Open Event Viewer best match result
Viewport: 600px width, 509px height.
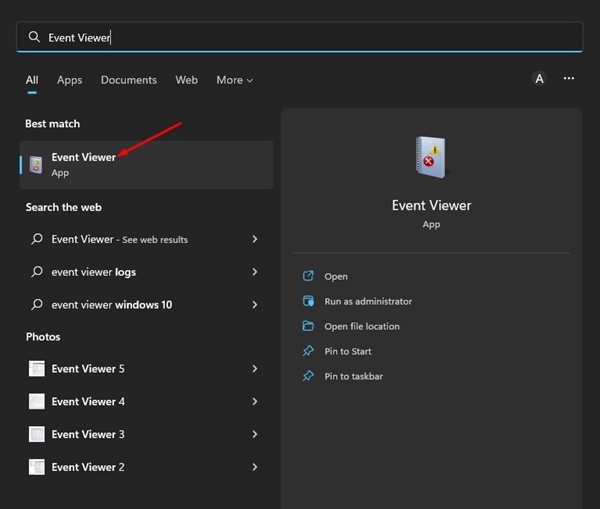coord(147,165)
